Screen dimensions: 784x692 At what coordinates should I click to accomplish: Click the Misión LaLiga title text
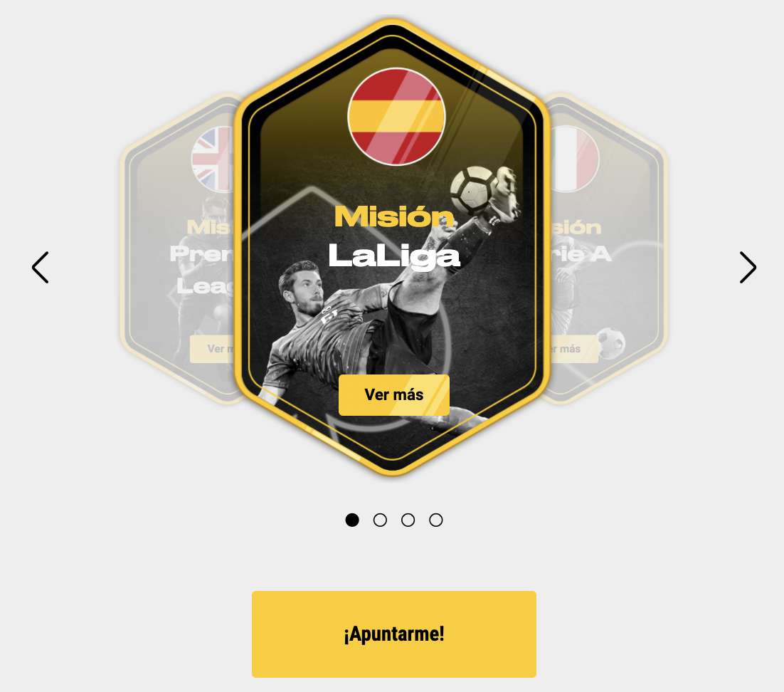point(394,237)
